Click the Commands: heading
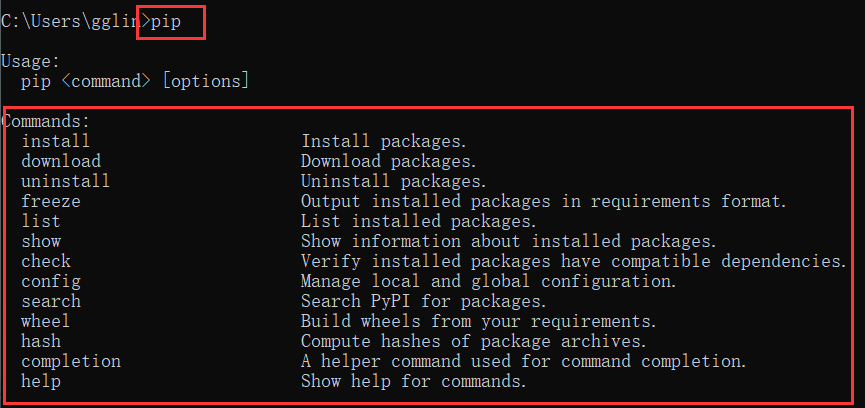The image size is (865, 408). [x=46, y=121]
